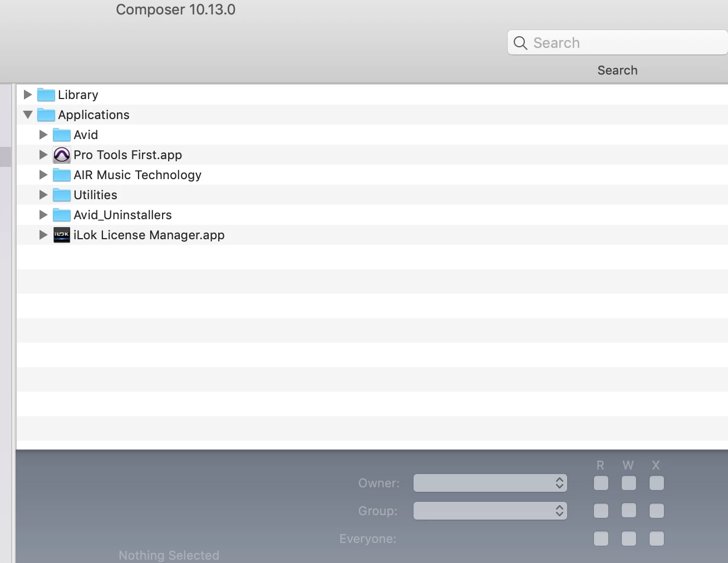Open the Group dropdown menu
This screenshot has height=563, width=728.
490,511
